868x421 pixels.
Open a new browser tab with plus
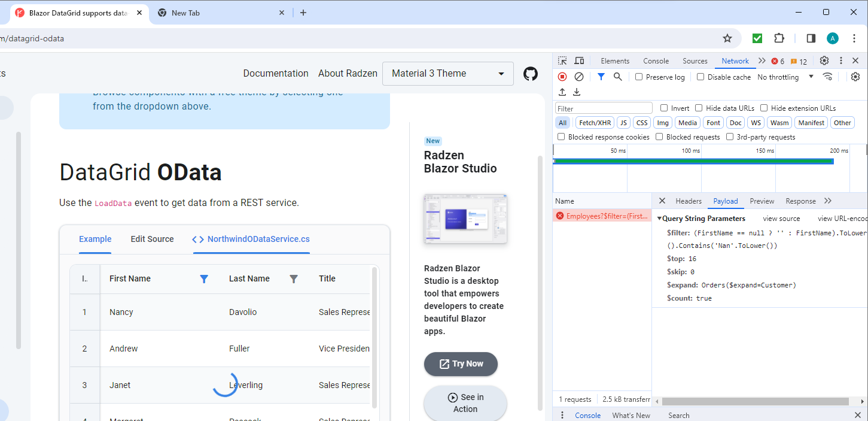coord(303,13)
